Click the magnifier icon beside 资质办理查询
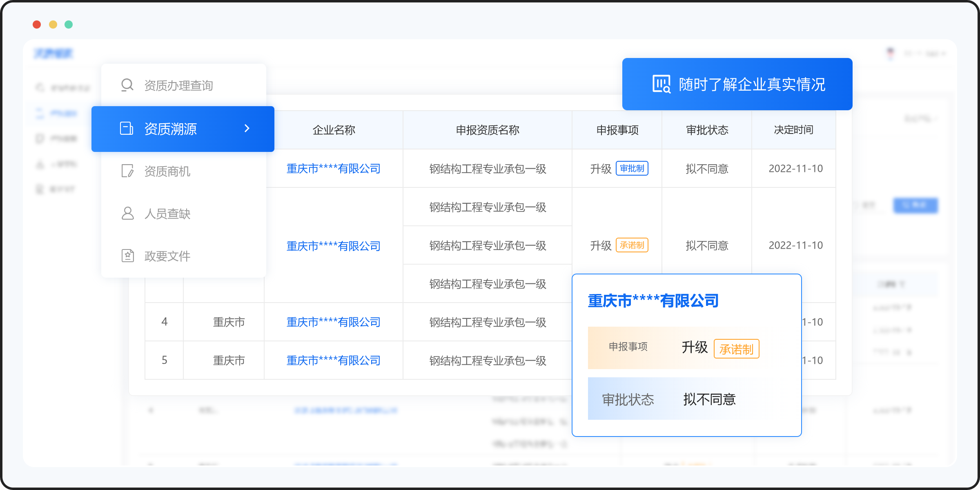 click(x=127, y=85)
